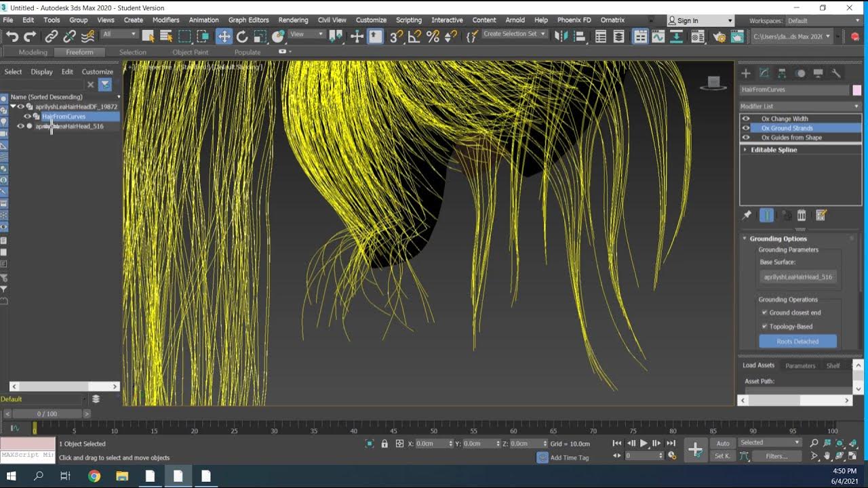Toggle visibility of Ox Guides from Shape

pos(746,138)
